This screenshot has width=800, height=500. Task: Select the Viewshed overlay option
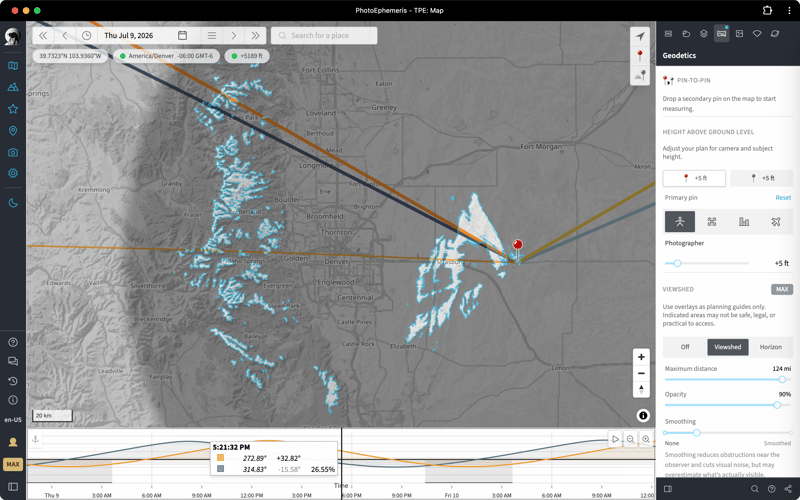[x=728, y=347]
